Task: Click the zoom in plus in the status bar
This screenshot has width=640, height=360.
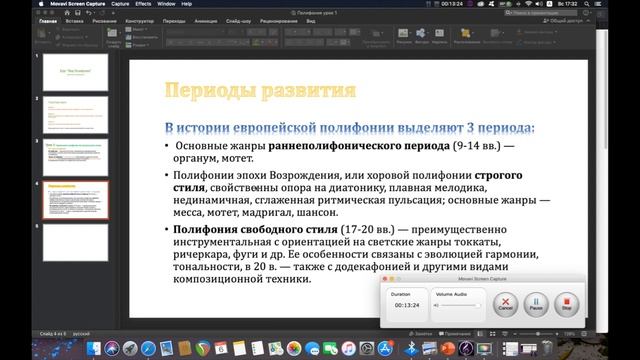Action: pyautogui.click(x=557, y=334)
